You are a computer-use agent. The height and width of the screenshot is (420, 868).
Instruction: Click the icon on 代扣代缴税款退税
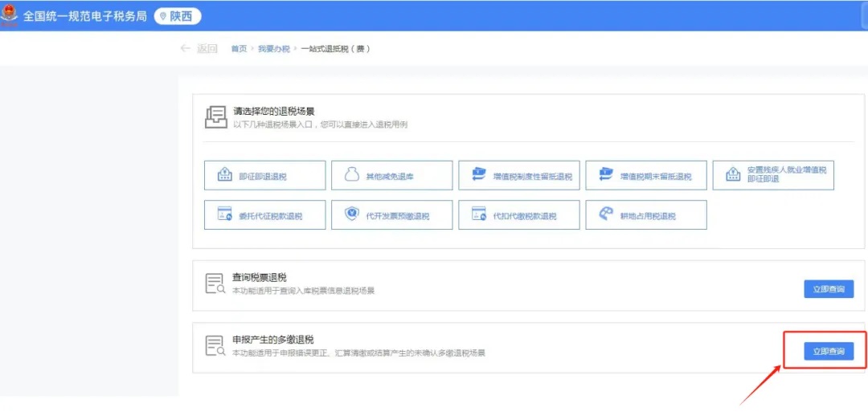pyautogui.click(x=479, y=214)
